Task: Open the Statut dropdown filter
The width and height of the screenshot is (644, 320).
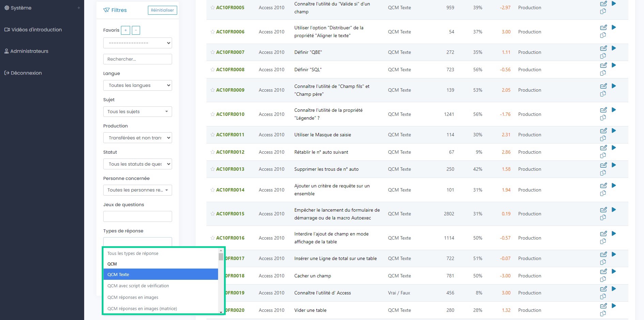Action: [137, 164]
